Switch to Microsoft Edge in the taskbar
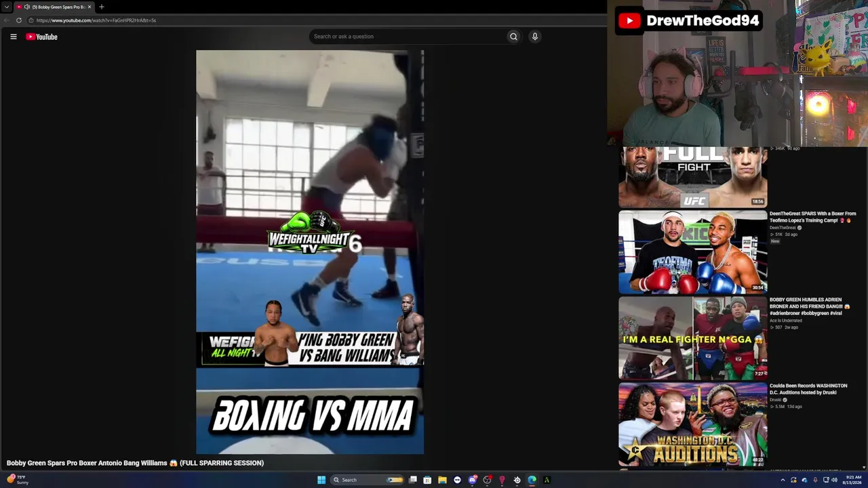Image resolution: width=868 pixels, height=488 pixels. (532, 480)
